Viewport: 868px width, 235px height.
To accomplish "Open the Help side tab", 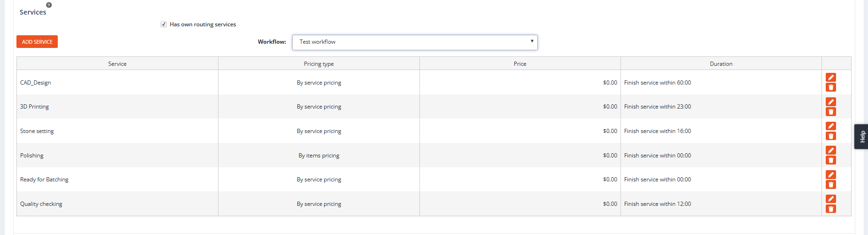I will (x=861, y=136).
